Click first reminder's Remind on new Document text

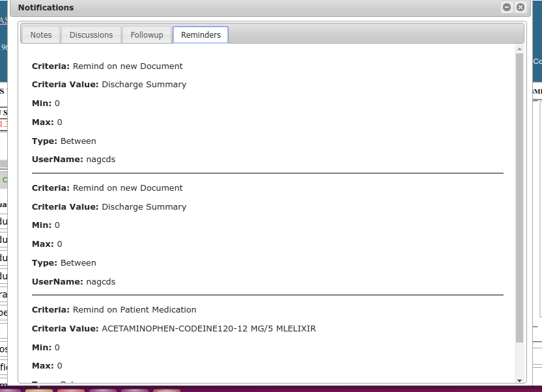click(128, 66)
